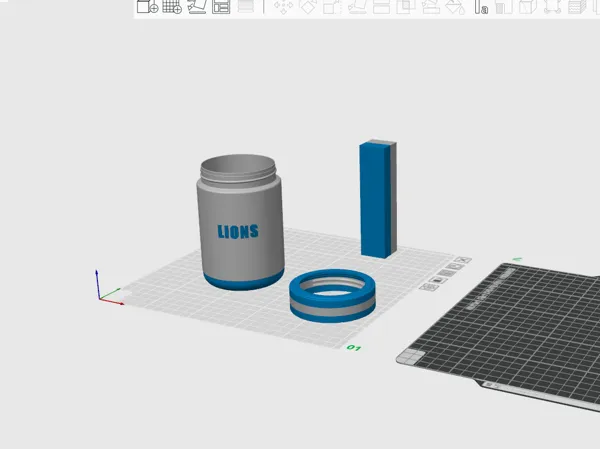Screen dimensions: 600x449
Task: Click the X icon to remove plate 01
Action: [464, 260]
